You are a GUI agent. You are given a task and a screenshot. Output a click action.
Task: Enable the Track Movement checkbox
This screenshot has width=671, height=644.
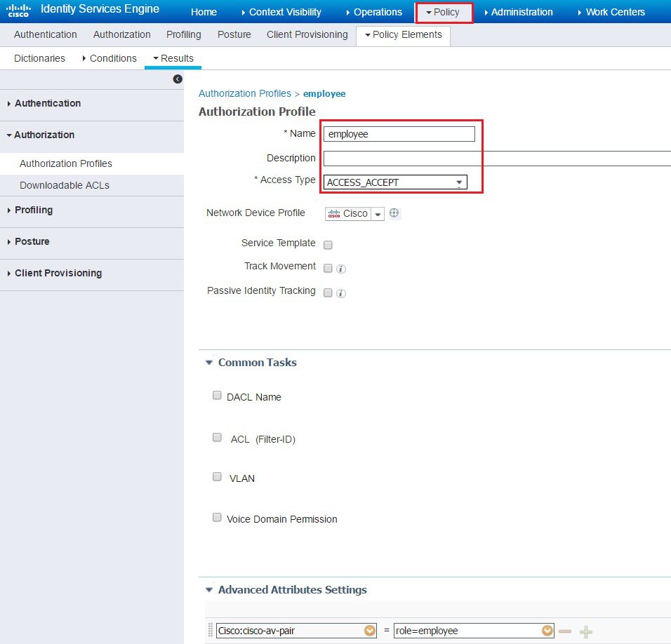click(x=328, y=268)
